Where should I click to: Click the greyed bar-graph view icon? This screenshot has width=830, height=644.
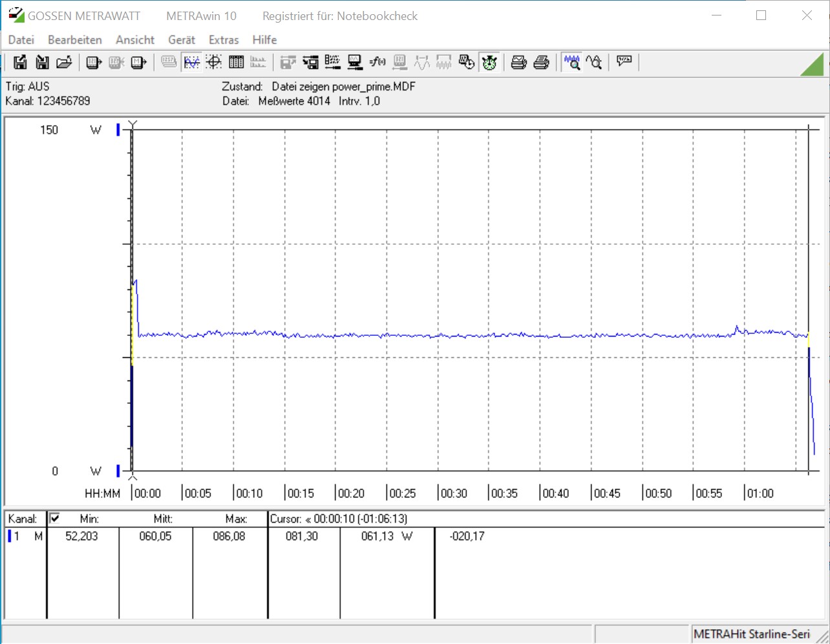pyautogui.click(x=258, y=62)
